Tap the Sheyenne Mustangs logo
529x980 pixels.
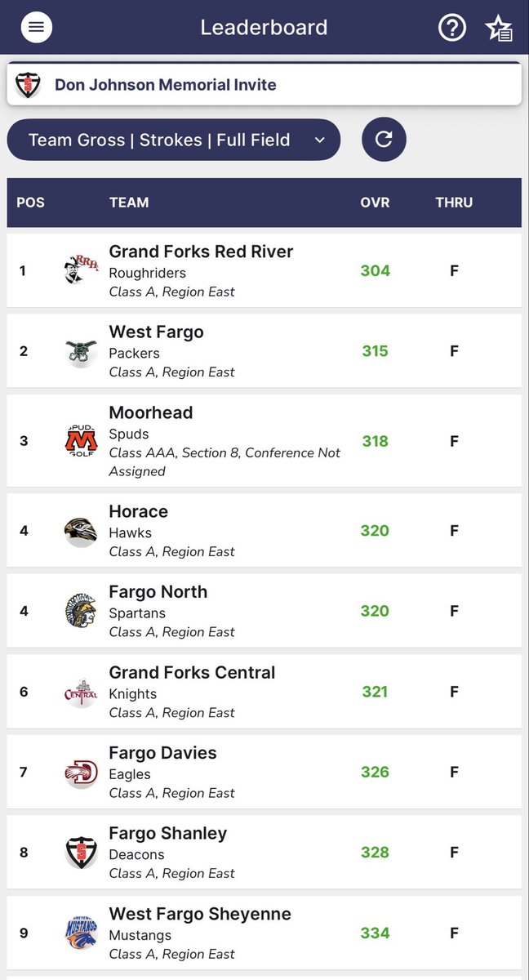click(x=81, y=933)
